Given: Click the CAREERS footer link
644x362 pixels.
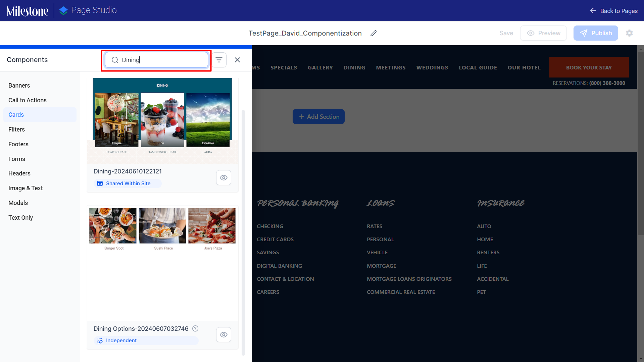Looking at the screenshot, I should tap(268, 292).
